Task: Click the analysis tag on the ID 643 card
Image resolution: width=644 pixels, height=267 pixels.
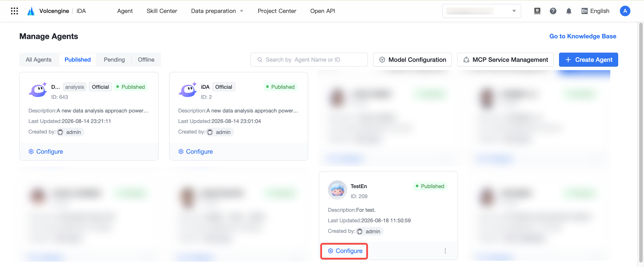Action: (x=74, y=87)
